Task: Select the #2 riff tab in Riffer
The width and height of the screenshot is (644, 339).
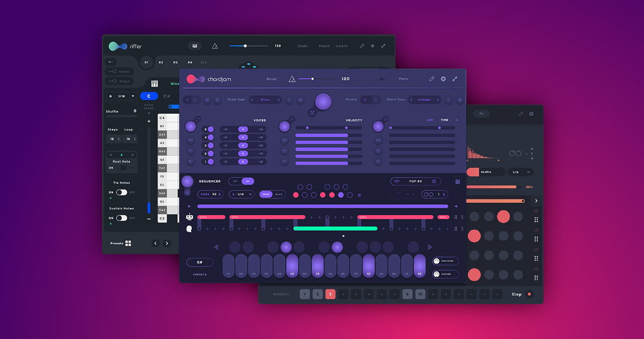Action: coord(160,63)
